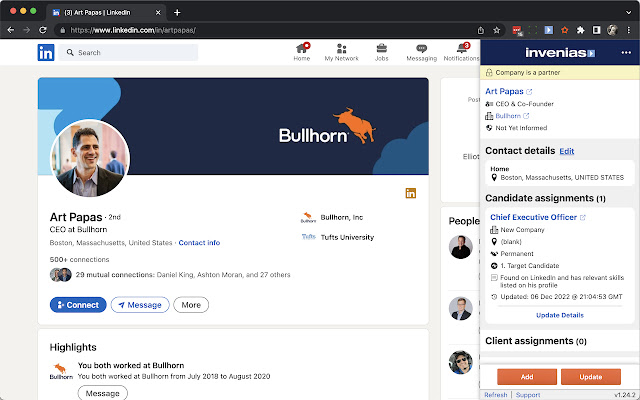
Task: Click the orange Update button
Action: click(591, 377)
